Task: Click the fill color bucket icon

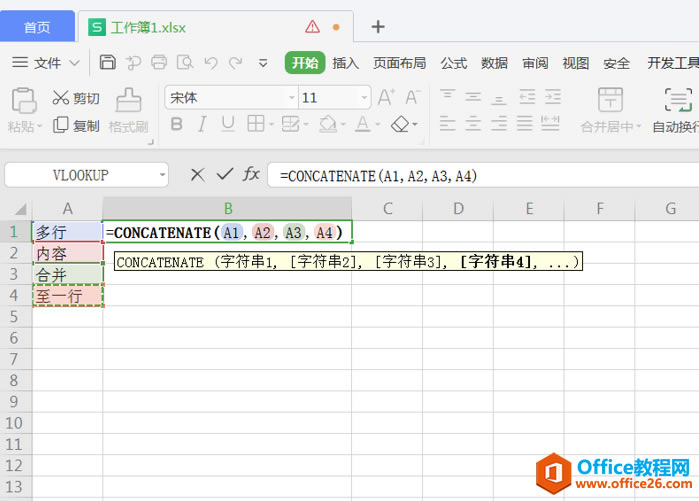Action: click(328, 124)
